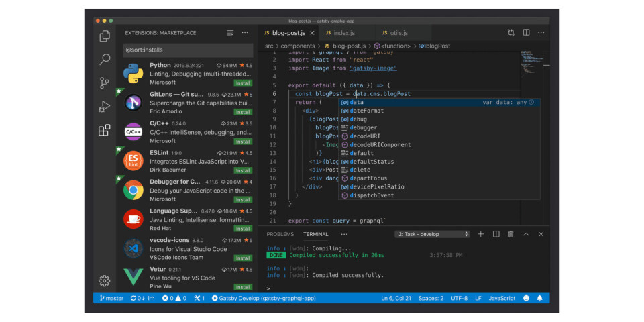
Task: Kill terminal with trash icon
Action: [511, 234]
